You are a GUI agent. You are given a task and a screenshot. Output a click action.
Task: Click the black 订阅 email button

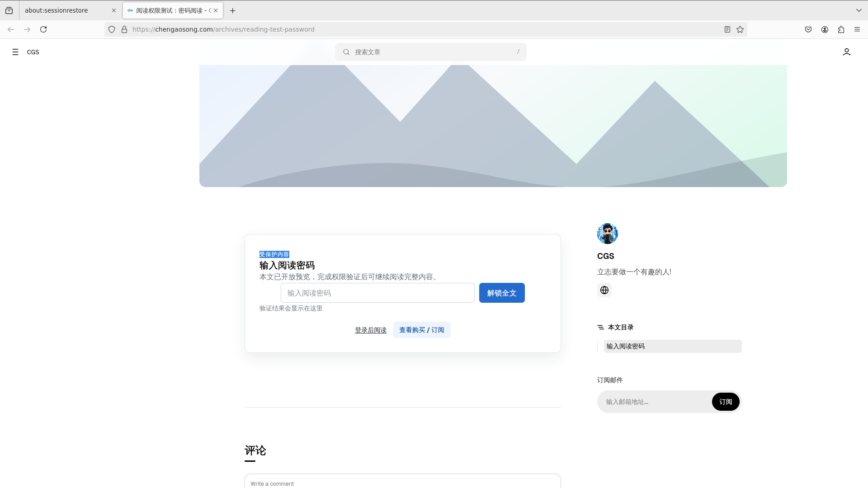[726, 402]
